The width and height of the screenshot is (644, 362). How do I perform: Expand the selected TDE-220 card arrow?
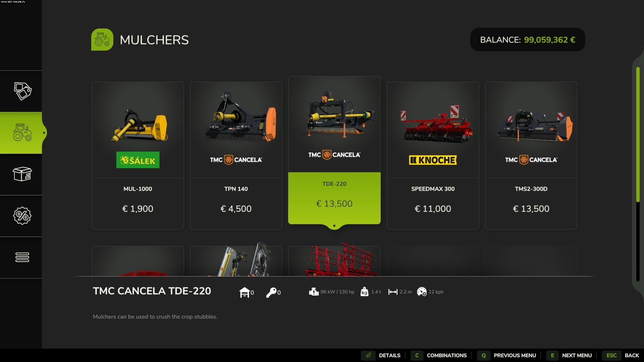[x=334, y=226]
